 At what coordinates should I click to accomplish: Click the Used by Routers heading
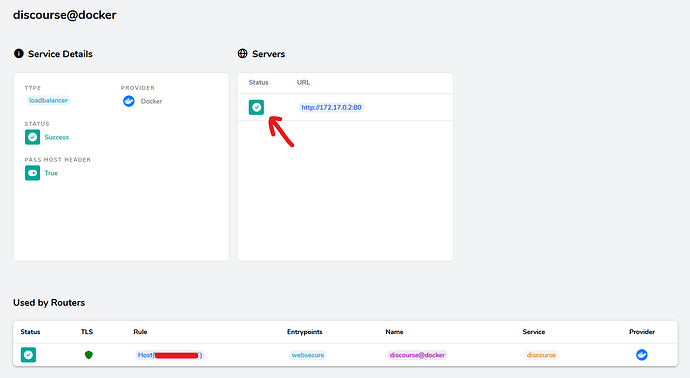pyautogui.click(x=49, y=303)
